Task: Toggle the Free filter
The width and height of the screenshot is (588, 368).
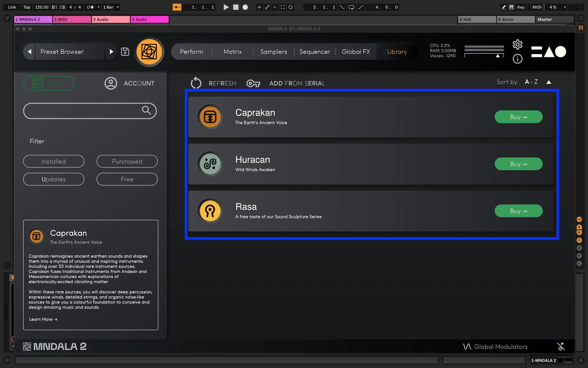Action: [127, 179]
